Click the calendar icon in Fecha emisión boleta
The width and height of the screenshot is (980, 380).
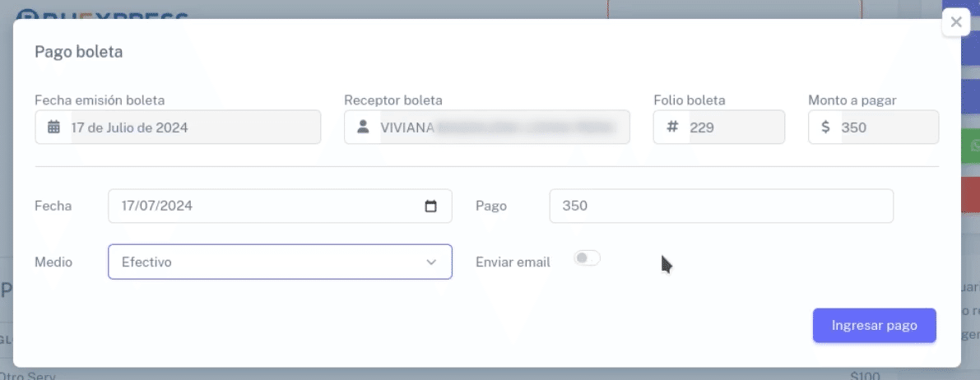coord(53,127)
